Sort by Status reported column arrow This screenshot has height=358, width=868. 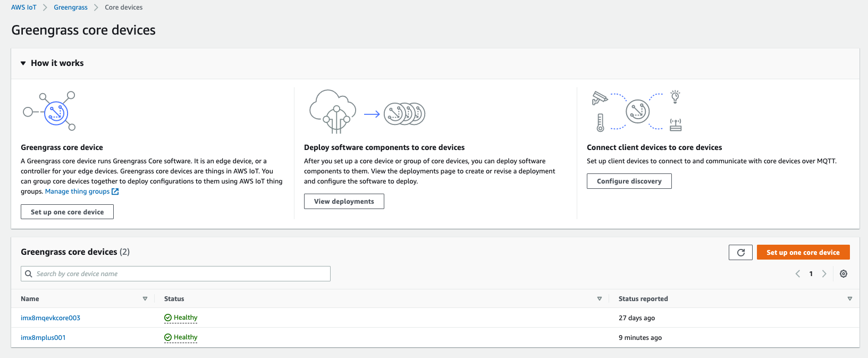(849, 299)
